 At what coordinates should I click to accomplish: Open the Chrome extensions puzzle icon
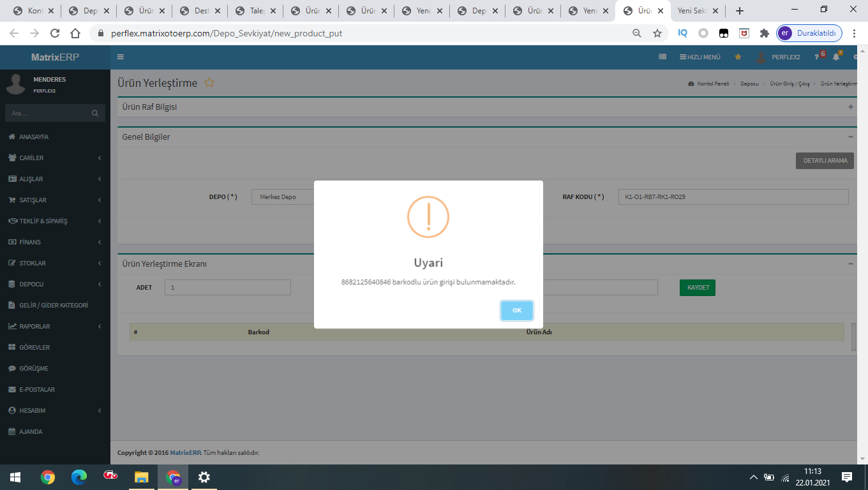764,33
